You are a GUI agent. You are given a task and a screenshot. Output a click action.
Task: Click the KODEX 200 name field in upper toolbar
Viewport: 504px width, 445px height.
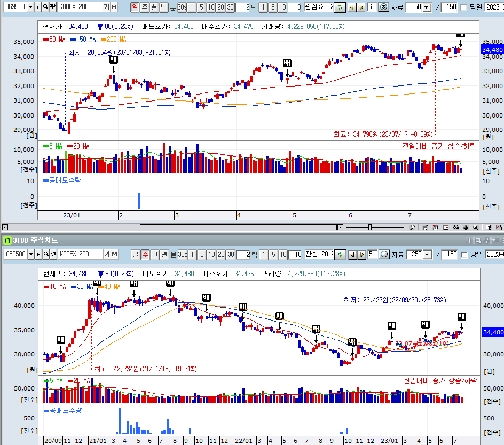click(x=80, y=7)
